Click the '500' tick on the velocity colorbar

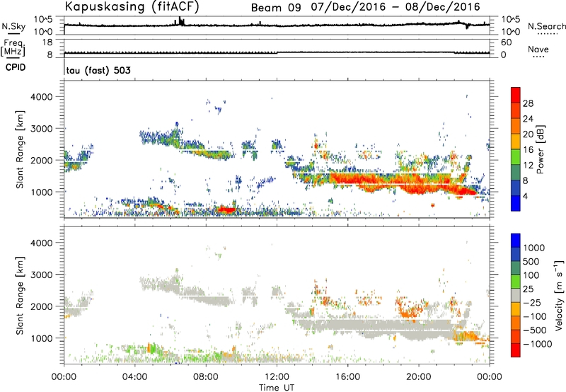pos(531,262)
